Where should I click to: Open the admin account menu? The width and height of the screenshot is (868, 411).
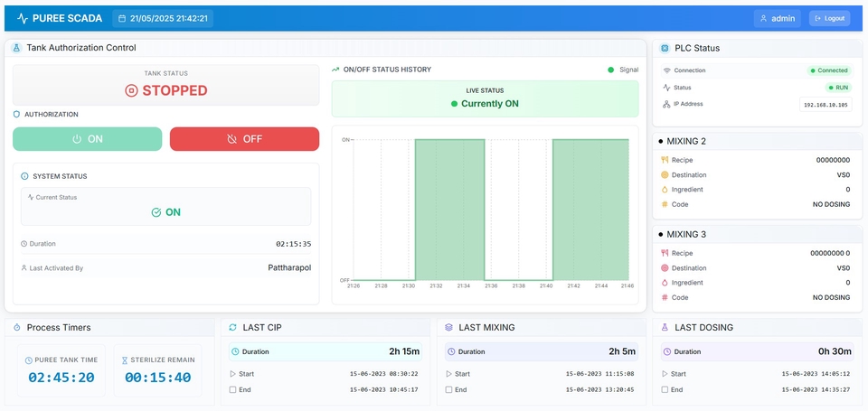coord(778,18)
